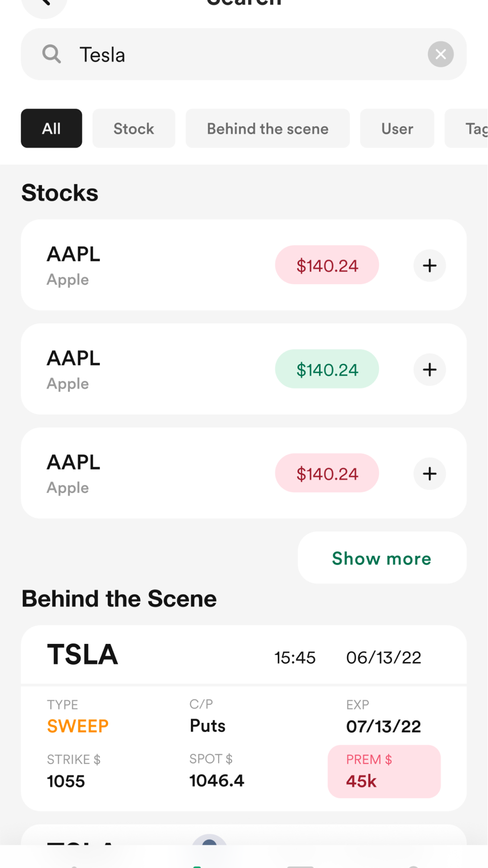Click the magnifying glass search icon
Screen dimensions: 488x868
tap(52, 54)
